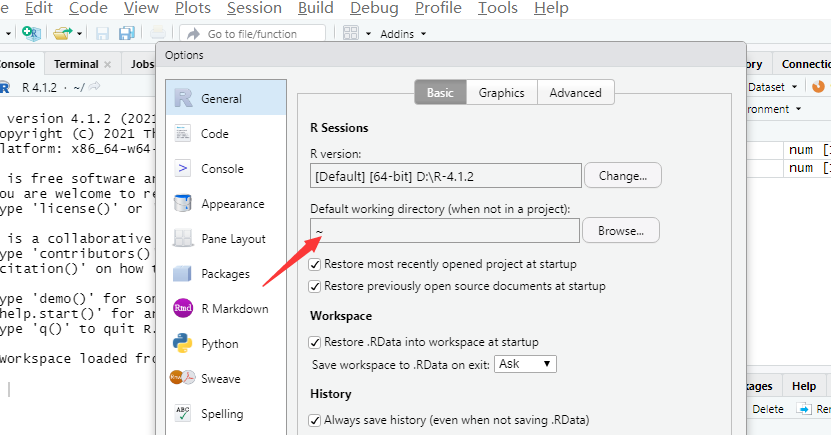Switch to the Graphics tab
Screen dimensions: 831x435
501,93
